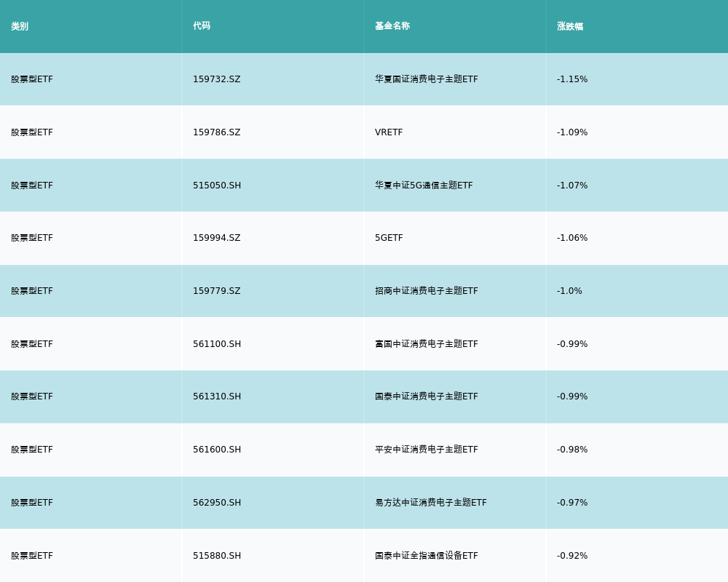Click the -0.97% change value

click(x=572, y=503)
